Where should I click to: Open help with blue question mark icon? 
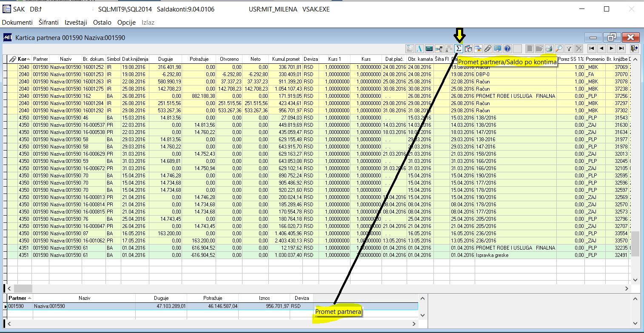click(507, 48)
